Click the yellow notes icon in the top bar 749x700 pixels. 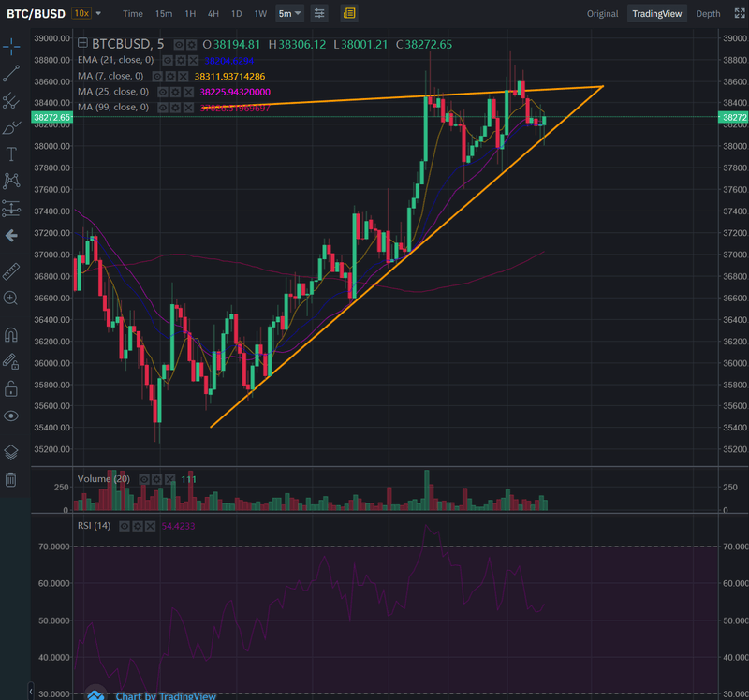tap(349, 13)
